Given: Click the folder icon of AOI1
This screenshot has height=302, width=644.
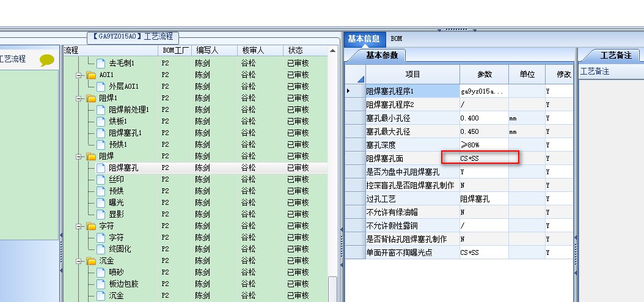Looking at the screenshot, I should [91, 75].
